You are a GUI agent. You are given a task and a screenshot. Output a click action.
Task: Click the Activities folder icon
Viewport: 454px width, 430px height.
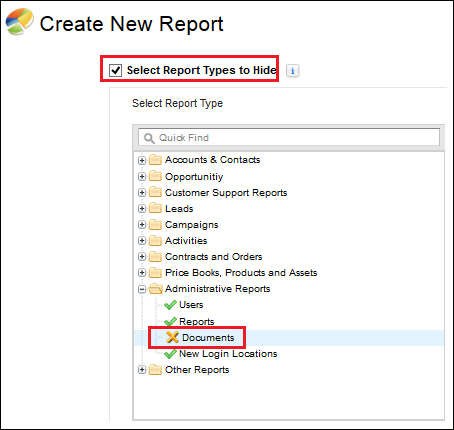(155, 240)
